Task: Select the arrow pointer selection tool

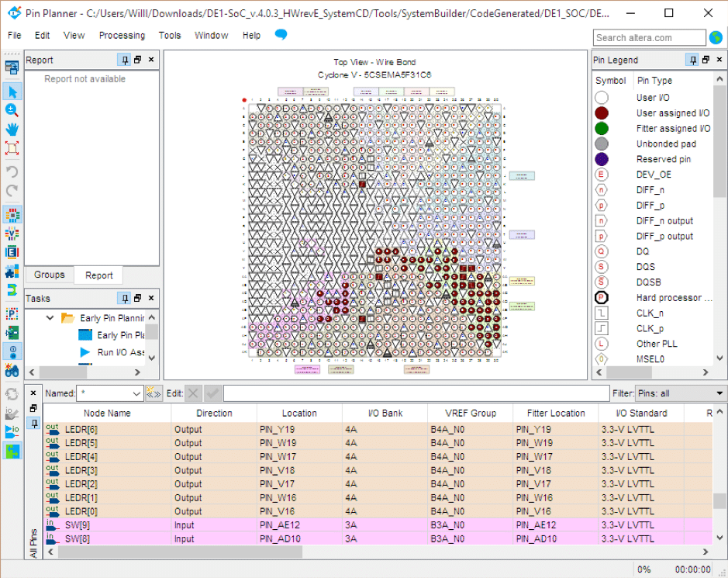Action: pos(12,92)
